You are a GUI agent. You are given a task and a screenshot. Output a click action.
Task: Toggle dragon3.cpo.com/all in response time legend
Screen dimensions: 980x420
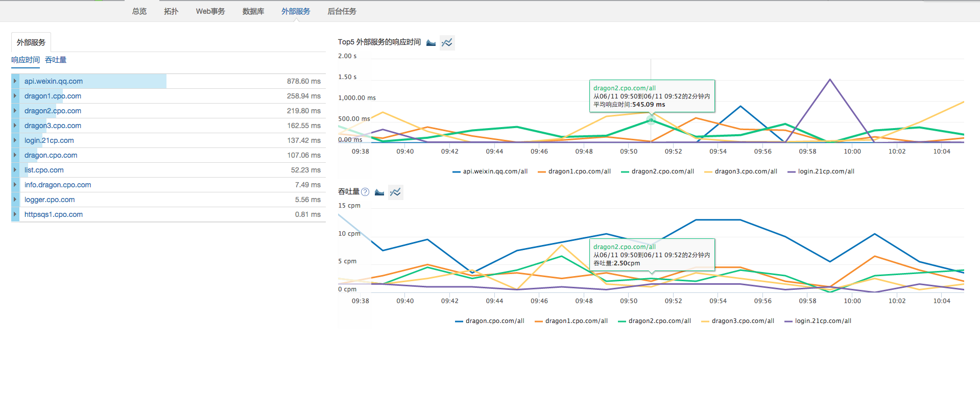point(740,171)
